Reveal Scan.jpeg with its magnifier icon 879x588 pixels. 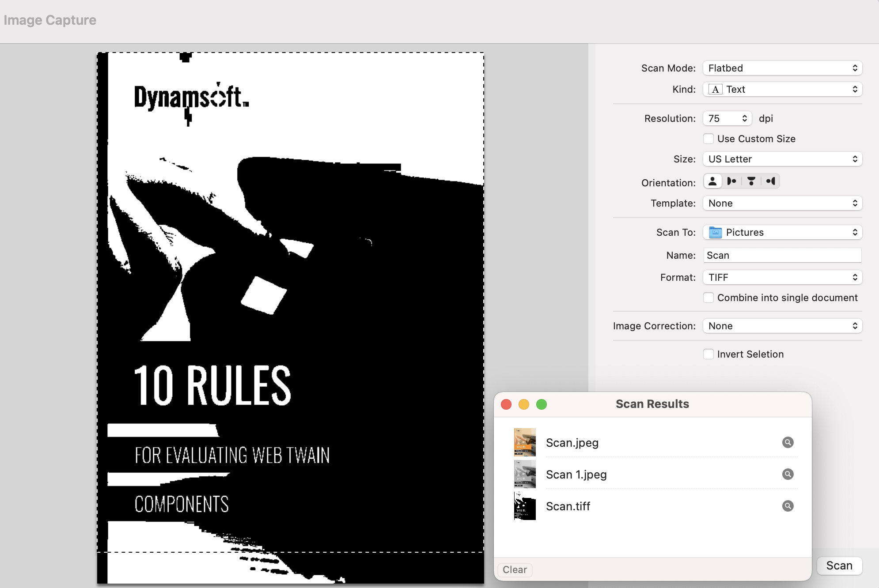788,442
